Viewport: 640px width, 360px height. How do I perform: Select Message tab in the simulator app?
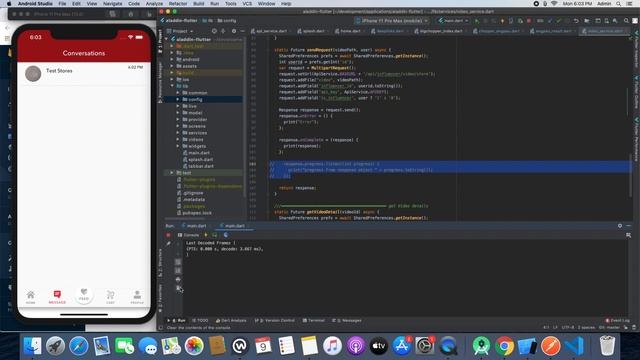pos(57,297)
